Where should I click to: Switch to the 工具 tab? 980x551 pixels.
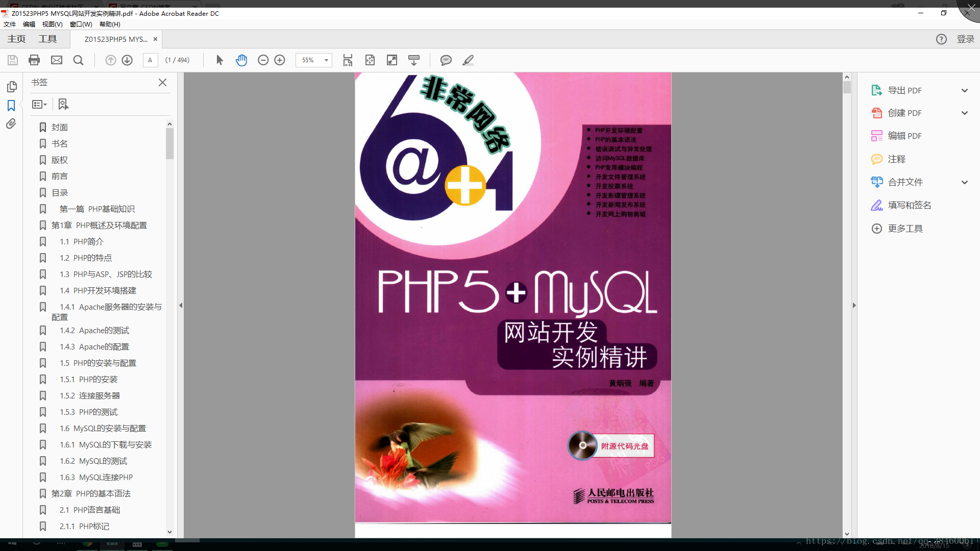pos(47,39)
